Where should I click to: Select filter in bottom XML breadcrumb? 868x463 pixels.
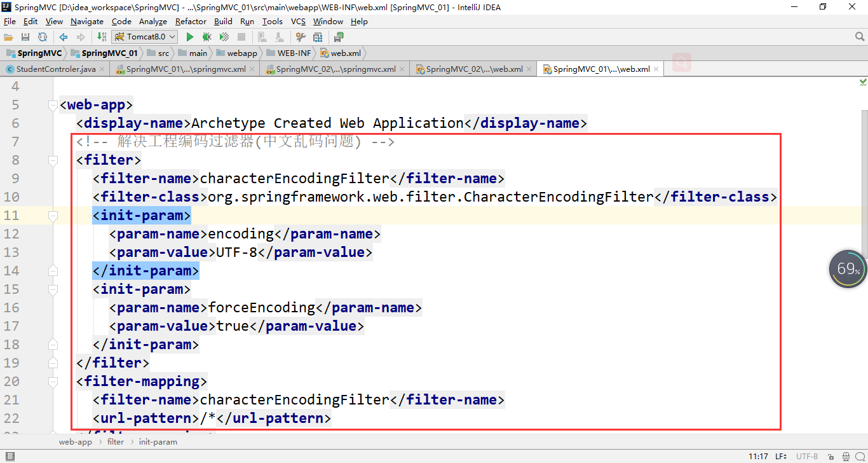(x=116, y=441)
